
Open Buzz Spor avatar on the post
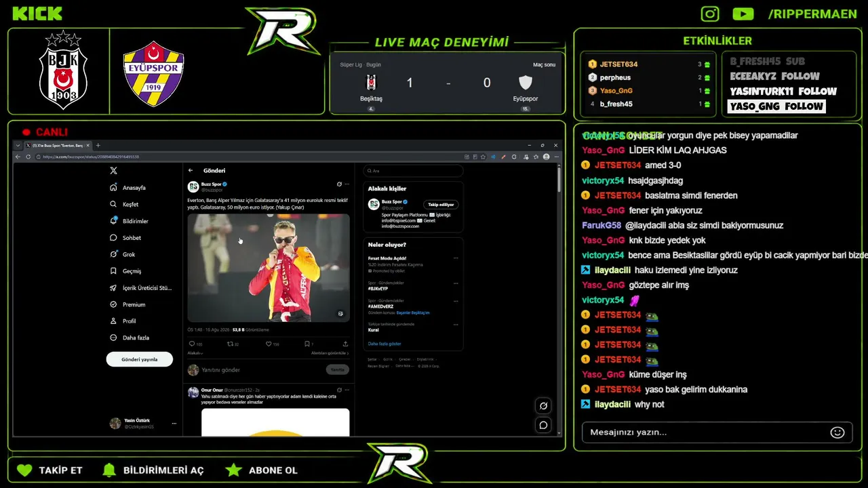pos(193,186)
